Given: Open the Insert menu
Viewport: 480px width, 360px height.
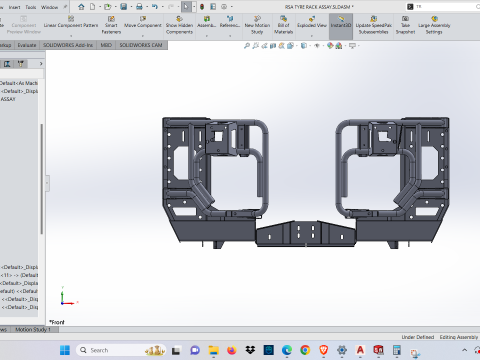Looking at the screenshot, I should point(14,7).
